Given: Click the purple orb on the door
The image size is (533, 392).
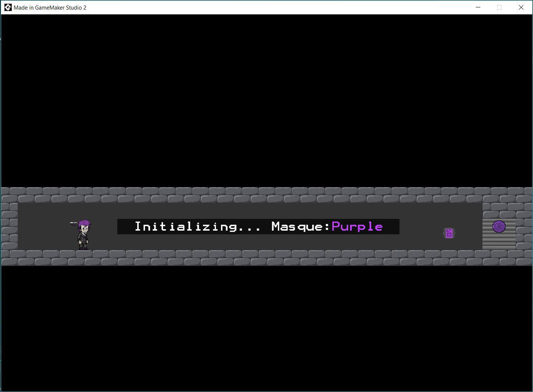Looking at the screenshot, I should point(499,226).
